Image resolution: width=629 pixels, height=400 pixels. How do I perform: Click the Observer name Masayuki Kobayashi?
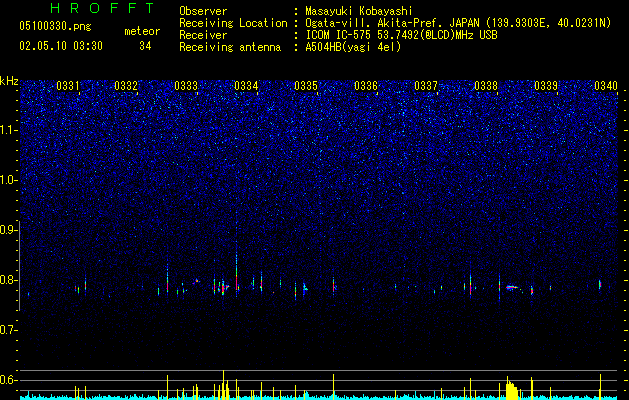pyautogui.click(x=359, y=11)
